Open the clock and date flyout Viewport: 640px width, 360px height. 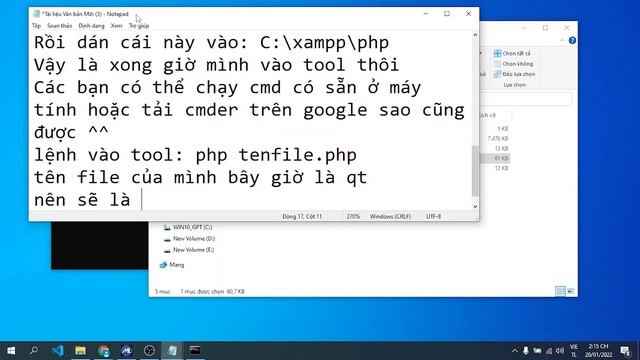[x=598, y=351]
